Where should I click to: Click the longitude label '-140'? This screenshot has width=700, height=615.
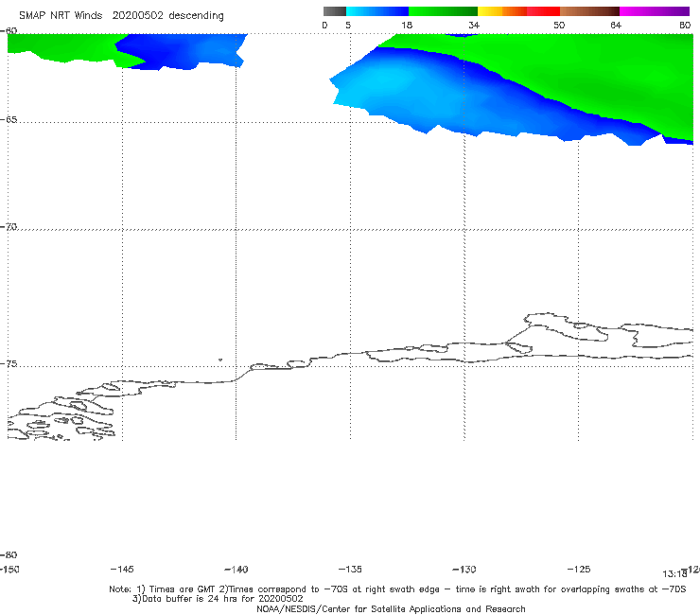236,570
